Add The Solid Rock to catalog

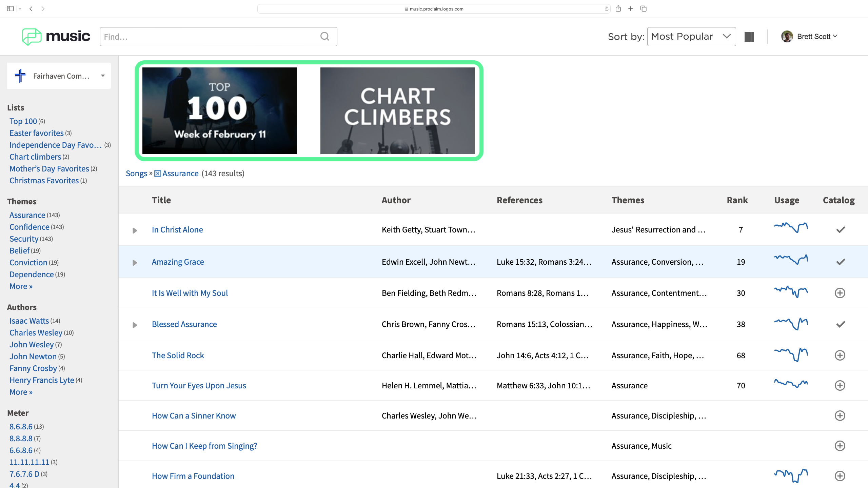click(x=840, y=355)
